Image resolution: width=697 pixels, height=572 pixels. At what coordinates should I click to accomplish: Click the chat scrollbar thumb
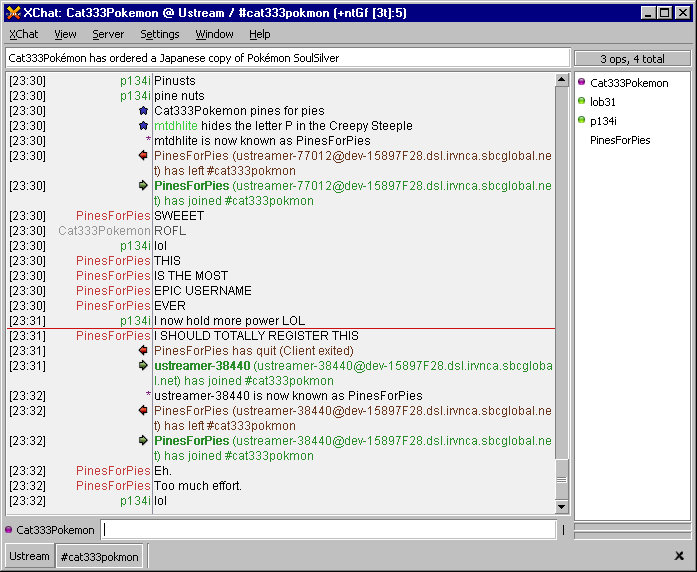click(x=562, y=480)
